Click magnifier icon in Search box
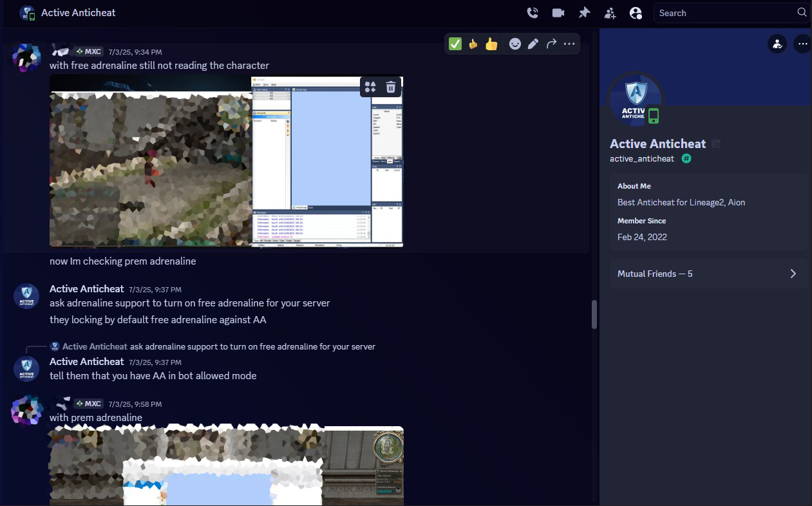This screenshot has width=812, height=506. 802,12
